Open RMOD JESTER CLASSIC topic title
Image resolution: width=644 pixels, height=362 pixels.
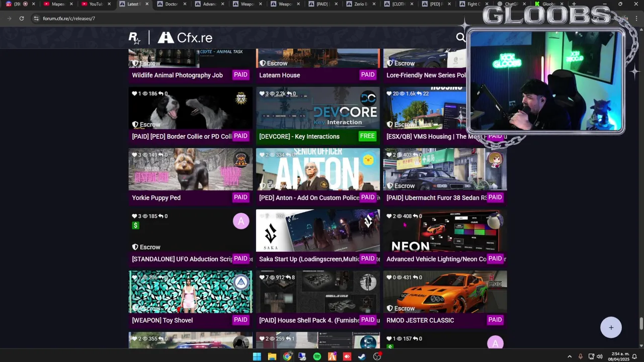pyautogui.click(x=420, y=320)
